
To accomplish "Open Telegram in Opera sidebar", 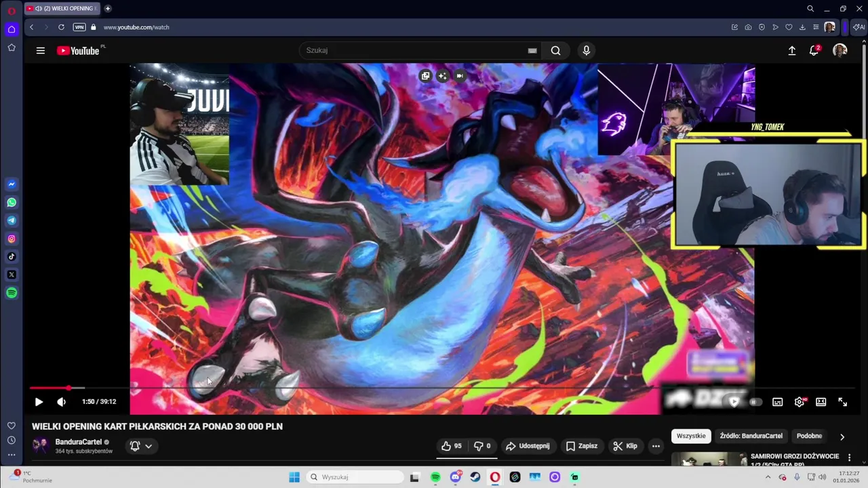I will point(12,220).
